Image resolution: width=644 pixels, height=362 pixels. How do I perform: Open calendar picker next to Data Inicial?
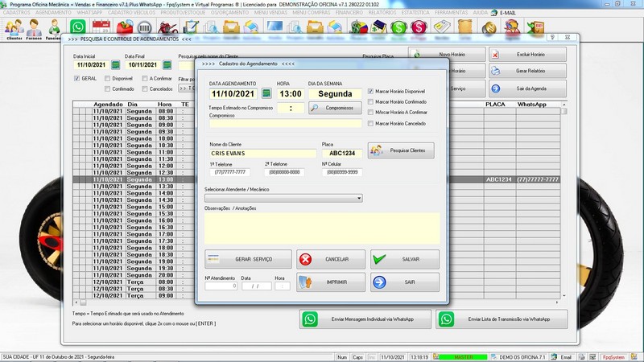(x=116, y=65)
